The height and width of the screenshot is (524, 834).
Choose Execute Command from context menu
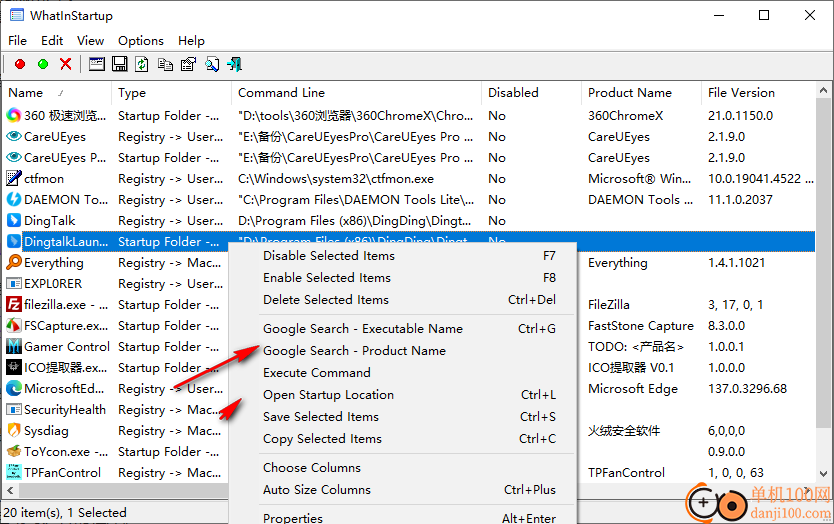[x=403, y=372]
